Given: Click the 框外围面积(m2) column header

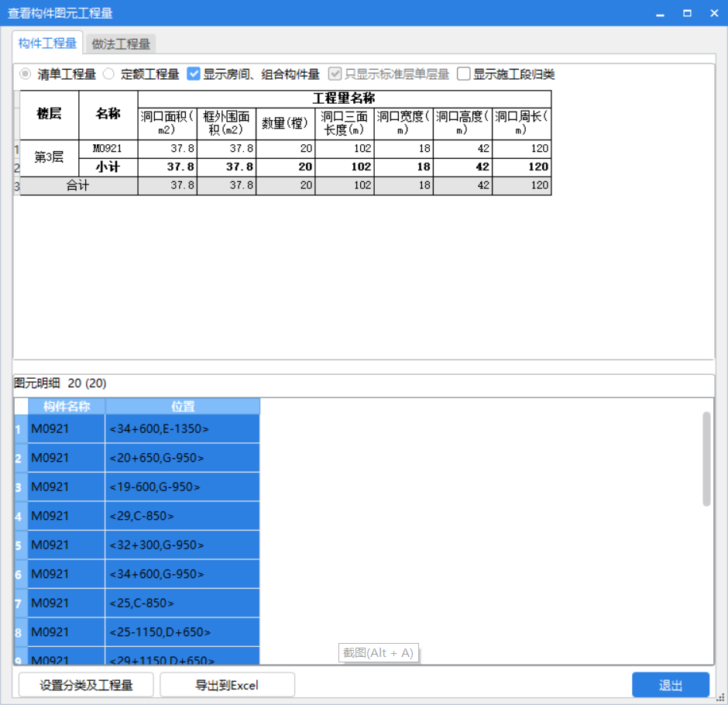Looking at the screenshot, I should (227, 123).
